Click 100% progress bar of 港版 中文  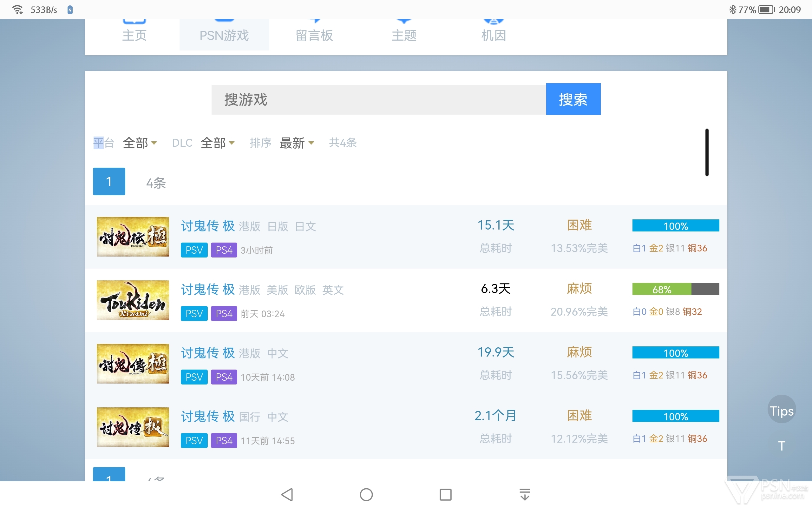click(676, 352)
